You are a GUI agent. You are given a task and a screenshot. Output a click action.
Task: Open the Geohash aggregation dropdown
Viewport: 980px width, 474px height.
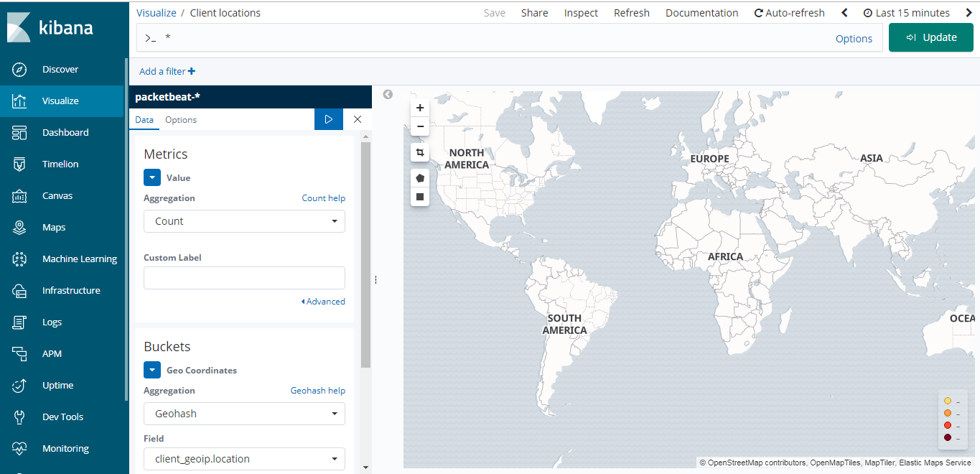click(244, 414)
